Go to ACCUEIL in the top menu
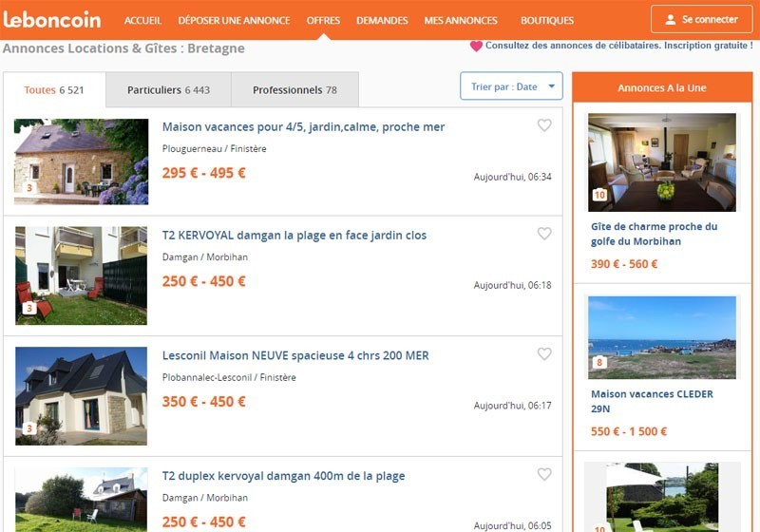The height and width of the screenshot is (532, 760). click(x=142, y=20)
